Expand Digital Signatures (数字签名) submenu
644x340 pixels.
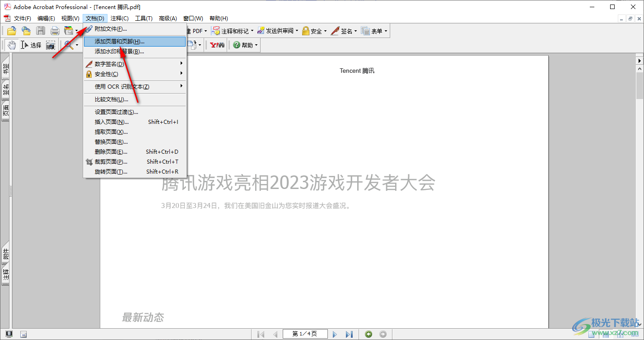pos(135,64)
